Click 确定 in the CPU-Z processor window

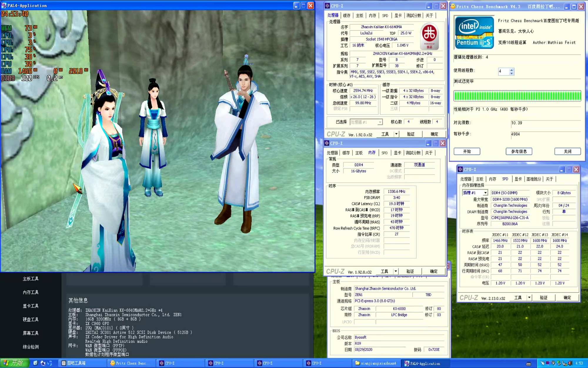click(434, 134)
